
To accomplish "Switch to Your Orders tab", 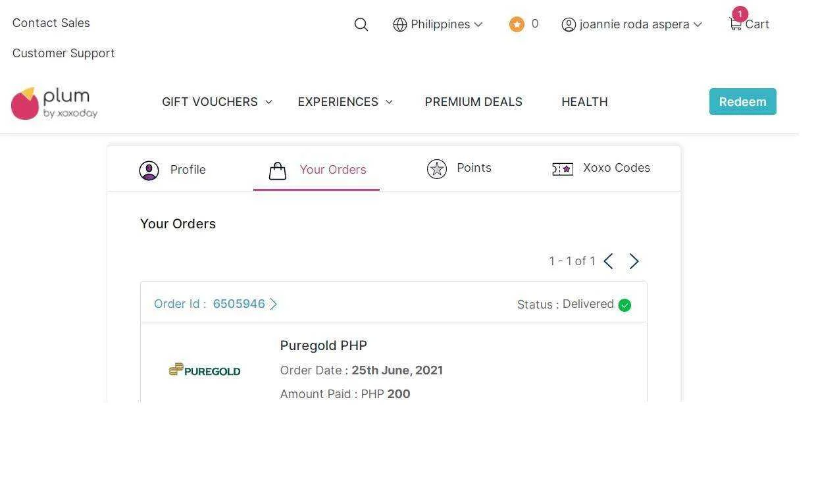I will tap(317, 170).
